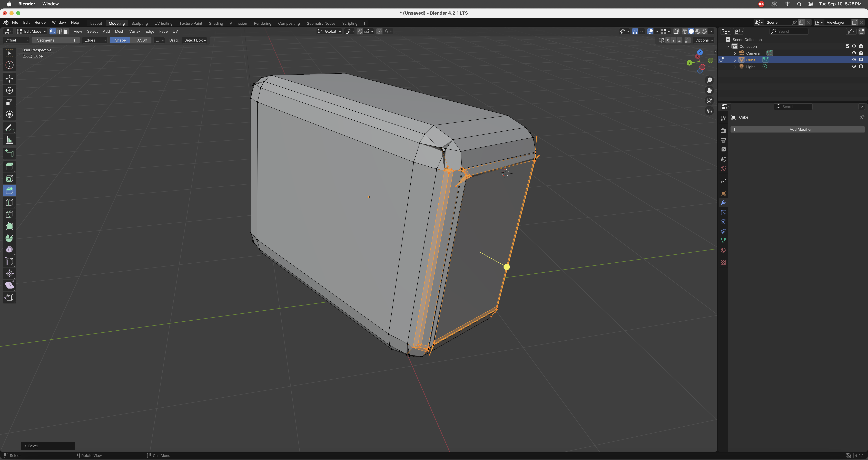Expand the Camera tree item
This screenshot has width=868, height=460.
(735, 53)
